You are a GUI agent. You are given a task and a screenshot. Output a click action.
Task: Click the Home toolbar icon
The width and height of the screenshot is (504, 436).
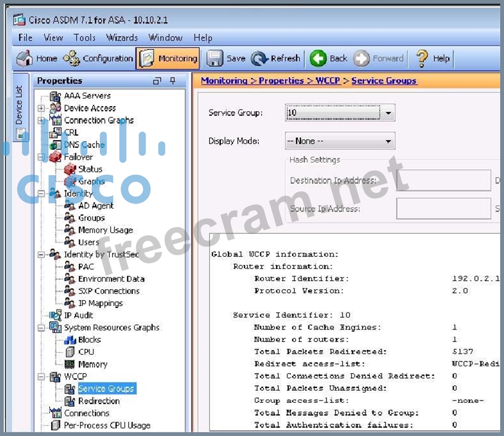click(x=25, y=59)
